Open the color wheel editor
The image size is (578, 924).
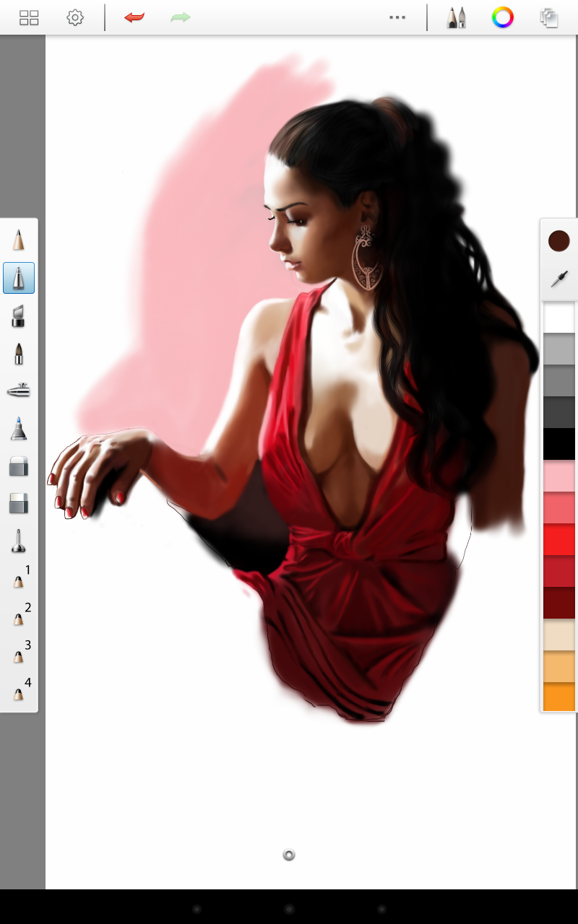503,18
